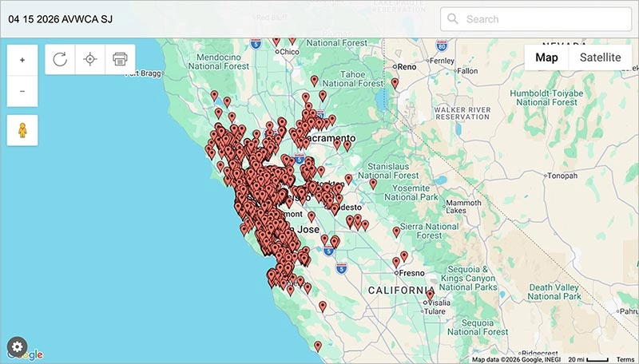Click the 20 mi scale bar
The height and width of the screenshot is (364, 639).
click(x=588, y=359)
